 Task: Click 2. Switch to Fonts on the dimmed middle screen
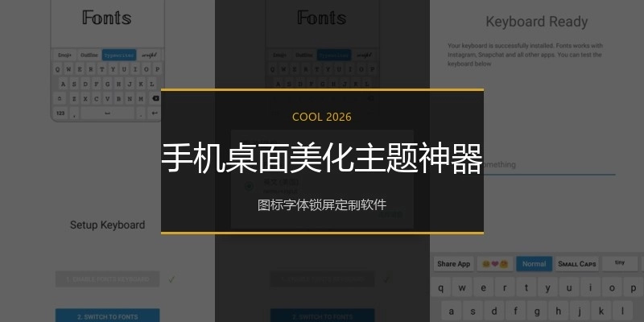[323, 316]
